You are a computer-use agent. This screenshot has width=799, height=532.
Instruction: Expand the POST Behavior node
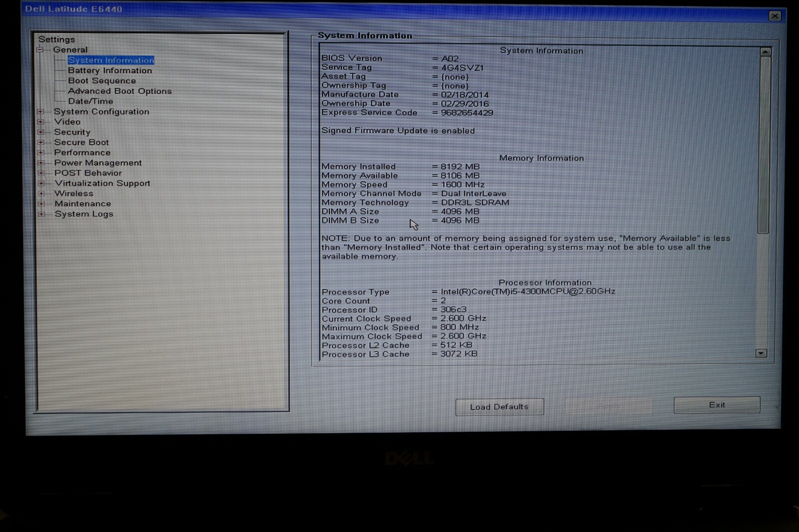[41, 173]
